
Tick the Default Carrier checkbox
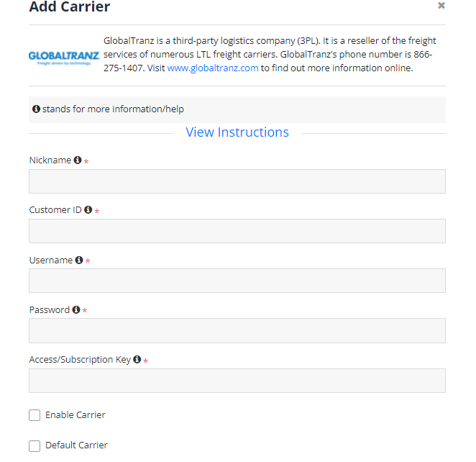coord(35,446)
